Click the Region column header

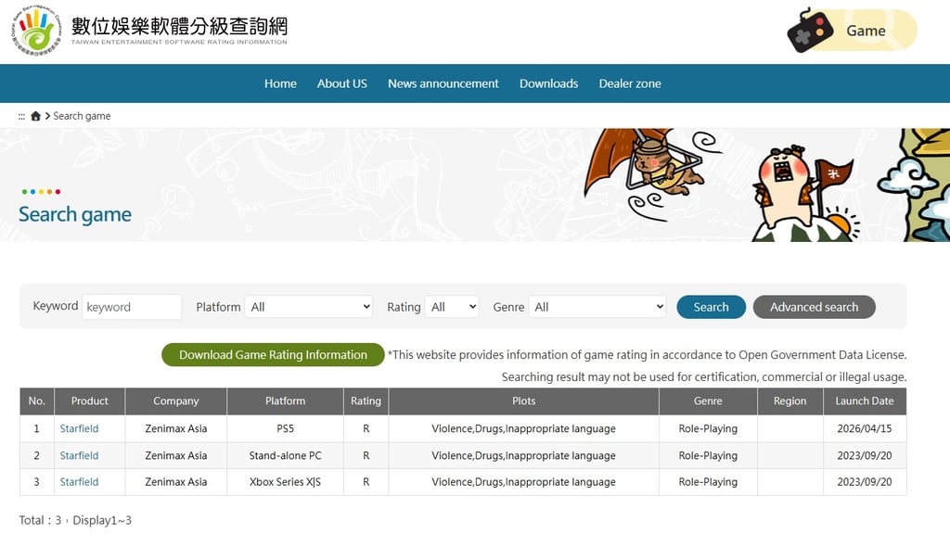point(790,401)
